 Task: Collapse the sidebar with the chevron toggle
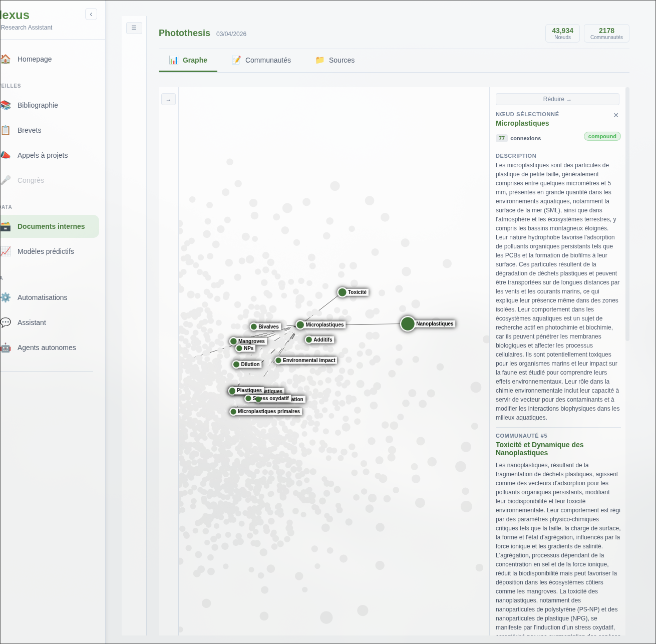click(x=91, y=14)
